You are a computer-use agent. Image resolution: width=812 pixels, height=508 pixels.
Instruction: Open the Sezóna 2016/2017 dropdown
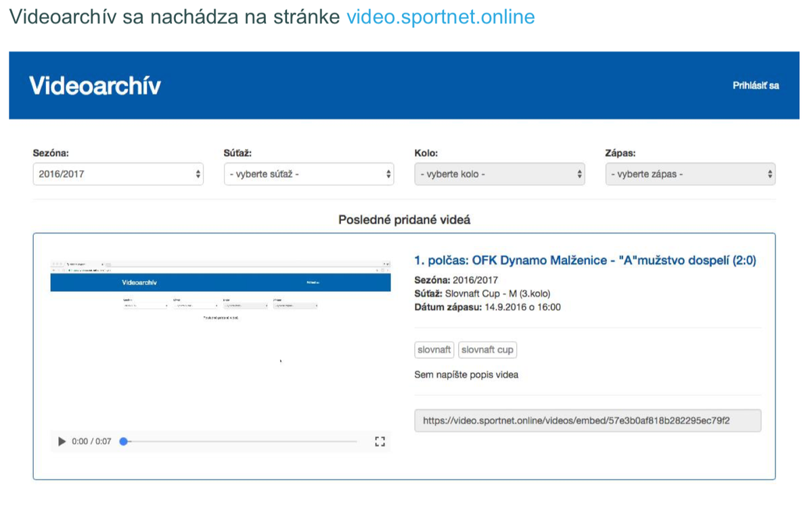pos(118,174)
